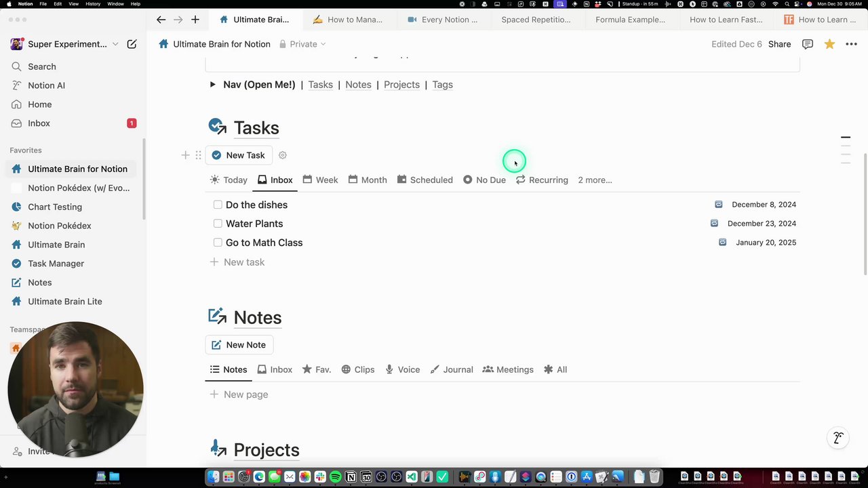Click the six-dot drag handle beside New Task
The height and width of the screenshot is (488, 868).
198,155
